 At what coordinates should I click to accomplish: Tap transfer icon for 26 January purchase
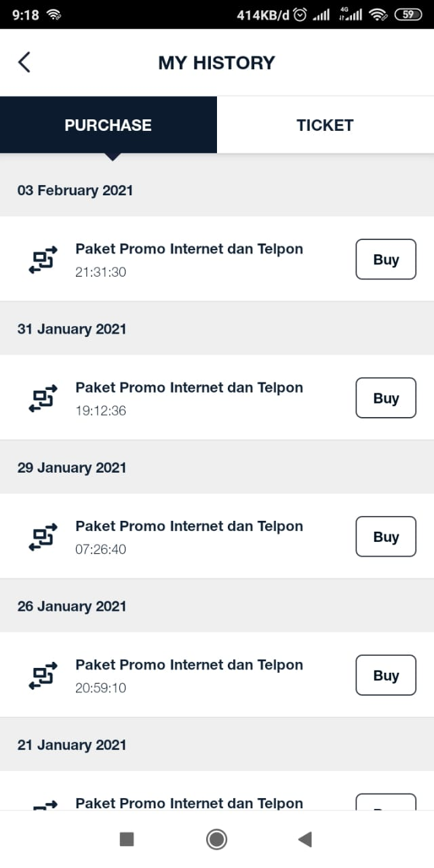point(43,675)
